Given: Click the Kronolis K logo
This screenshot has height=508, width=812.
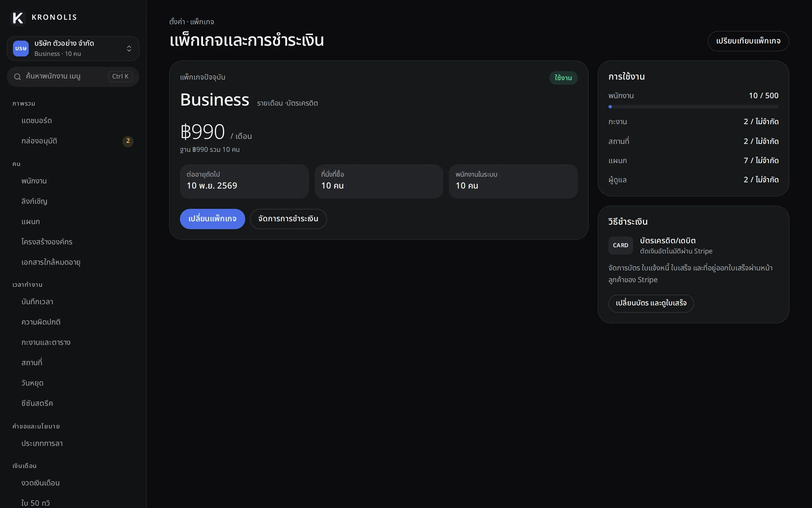Looking at the screenshot, I should (x=18, y=17).
